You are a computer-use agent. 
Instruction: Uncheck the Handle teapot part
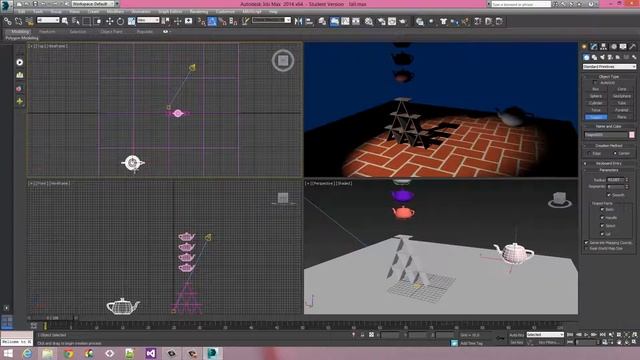pos(602,218)
